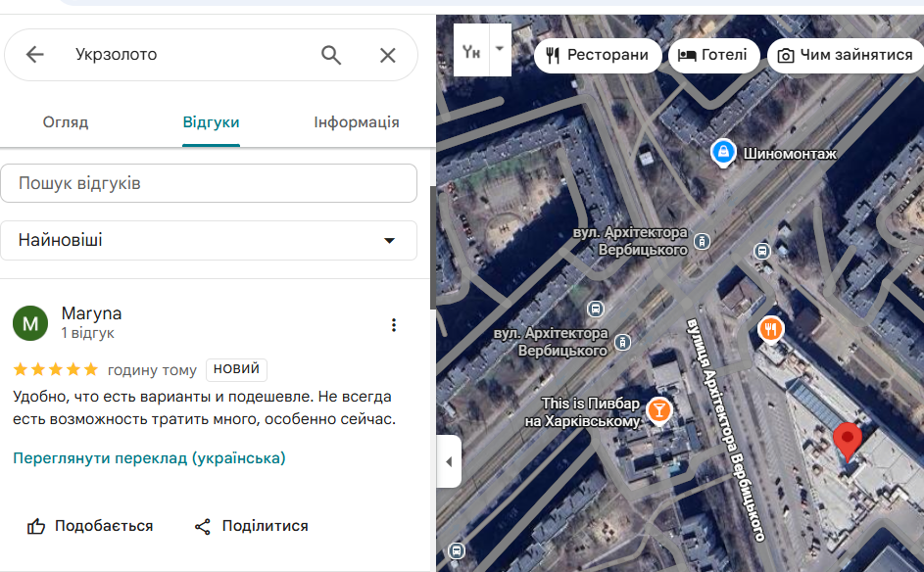
Task: Select upper tram stop вул. Архітектора Вербицького
Action: [702, 241]
